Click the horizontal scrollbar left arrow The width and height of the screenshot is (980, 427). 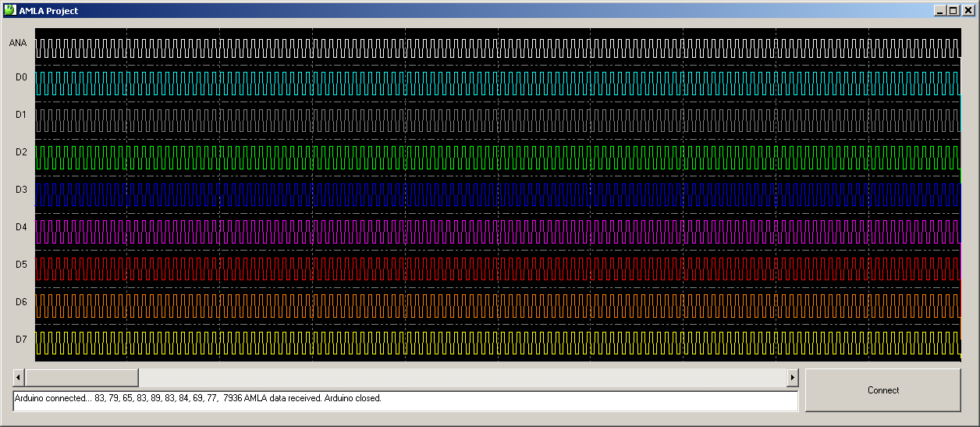pyautogui.click(x=18, y=378)
